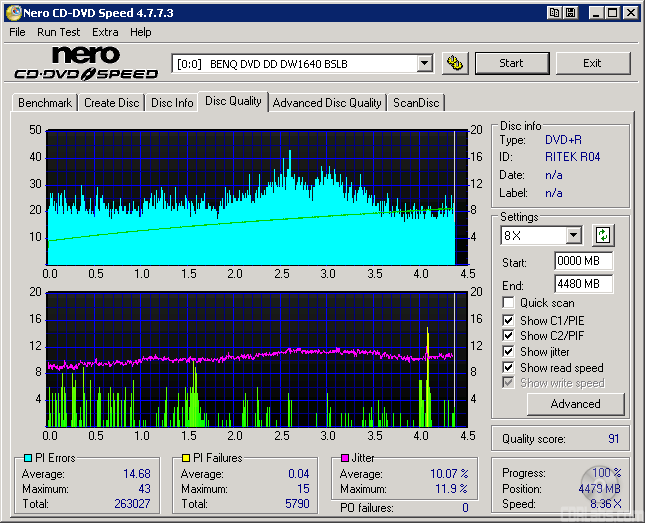Open the BENQ drive selection dropdown
Viewport: 645px width, 523px height.
pos(424,63)
